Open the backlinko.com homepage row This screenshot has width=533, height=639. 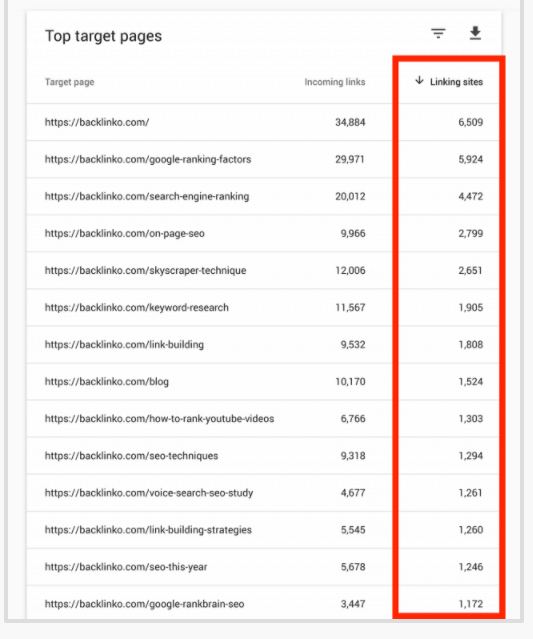(x=264, y=122)
